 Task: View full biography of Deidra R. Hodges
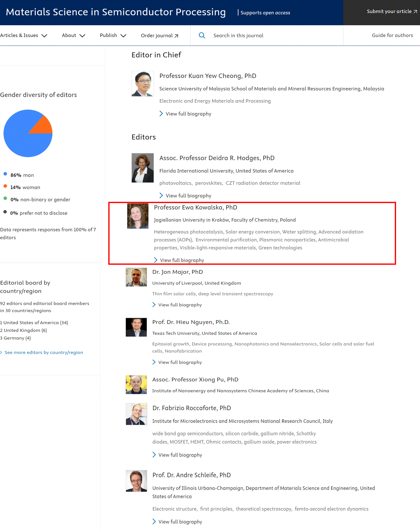tap(185, 196)
